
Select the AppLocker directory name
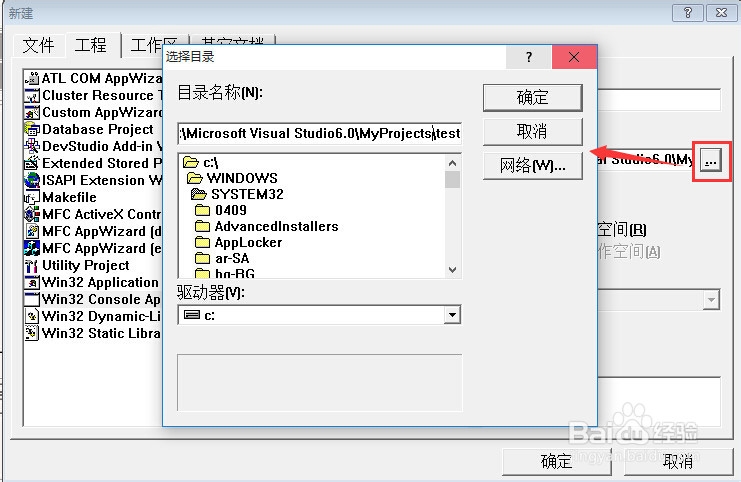248,242
